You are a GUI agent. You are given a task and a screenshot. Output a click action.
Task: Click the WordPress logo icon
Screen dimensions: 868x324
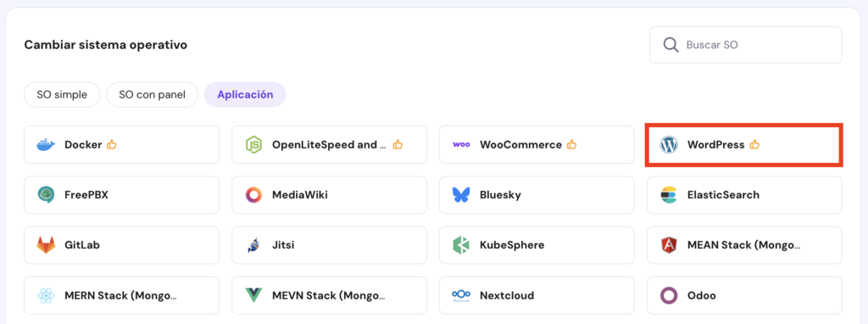click(x=669, y=145)
